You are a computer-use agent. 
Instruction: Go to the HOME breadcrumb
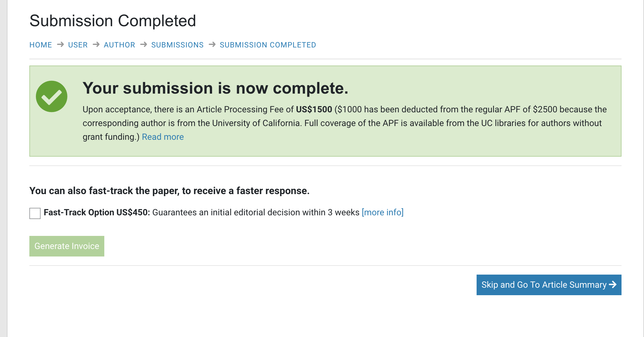41,45
